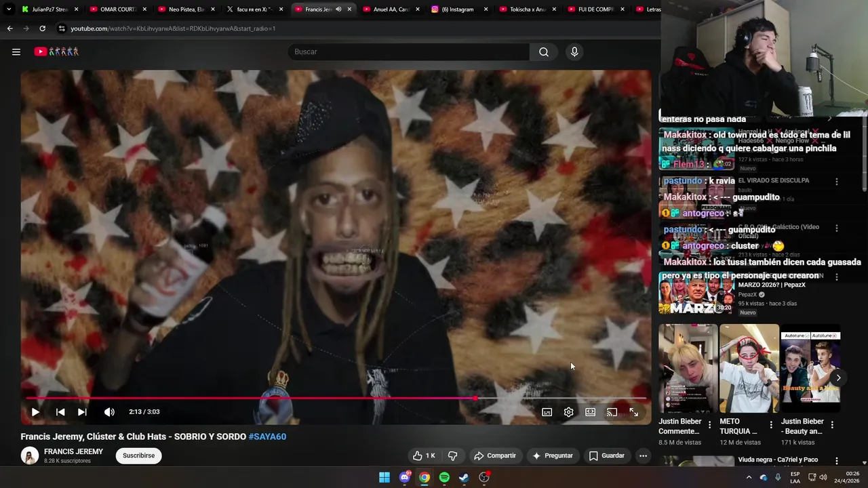
Task: Show hidden system tray icons
Action: [x=749, y=477]
